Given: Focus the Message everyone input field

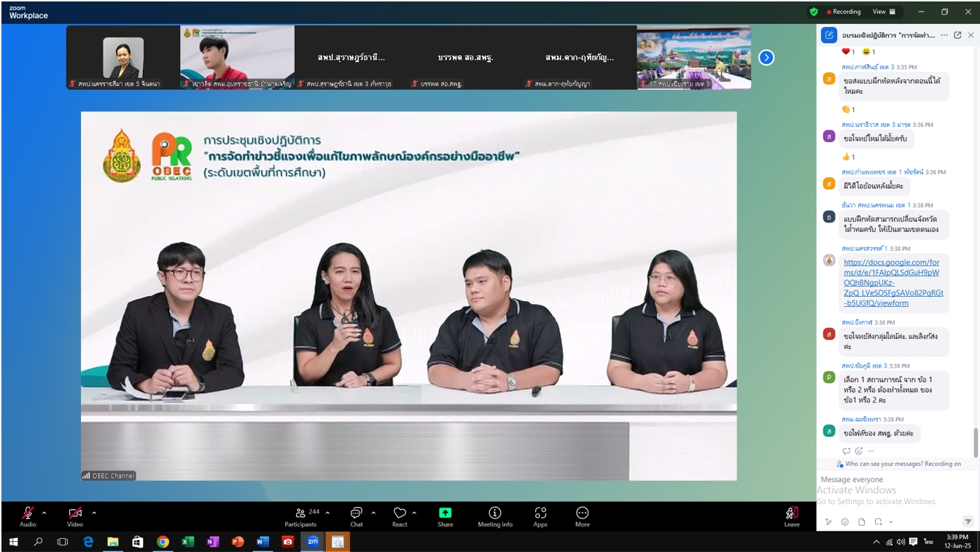Looking at the screenshot, I should [x=897, y=480].
